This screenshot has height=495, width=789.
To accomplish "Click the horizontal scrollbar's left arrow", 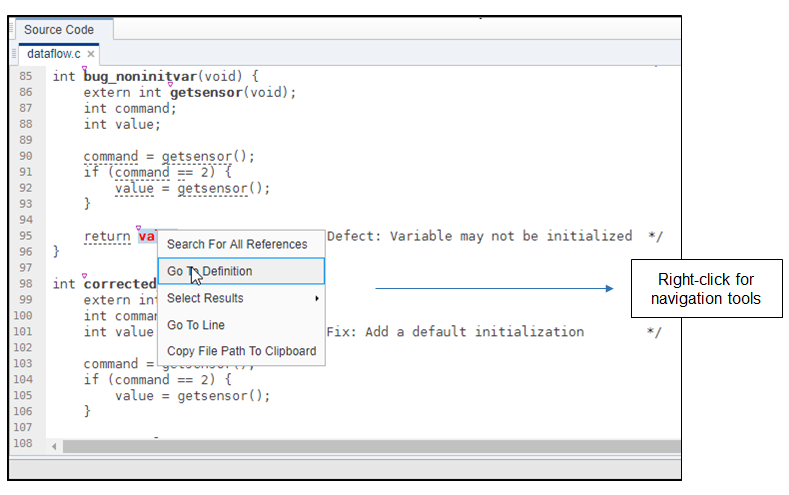I will coord(54,444).
